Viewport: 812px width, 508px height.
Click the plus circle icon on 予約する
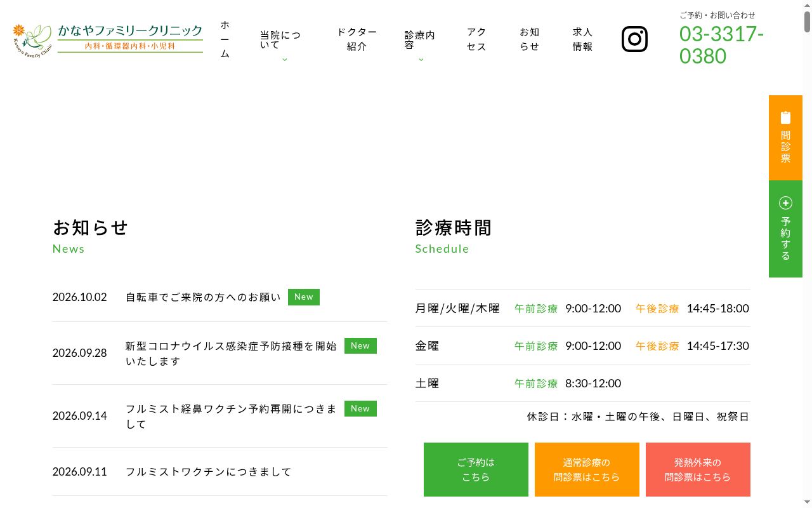[x=785, y=203]
